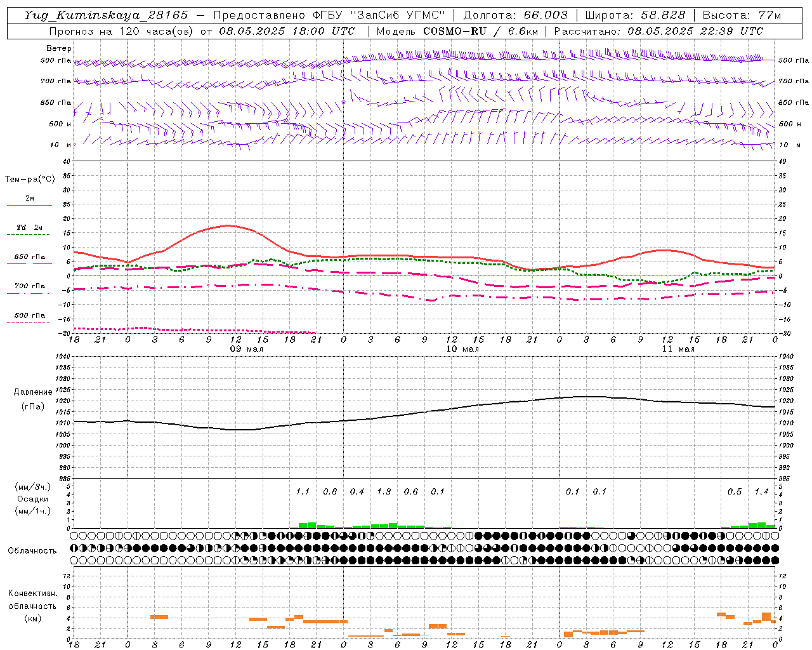The height and width of the screenshot is (650, 812).
Task: Click the Долгота: 66.003 value
Action: coord(516,15)
